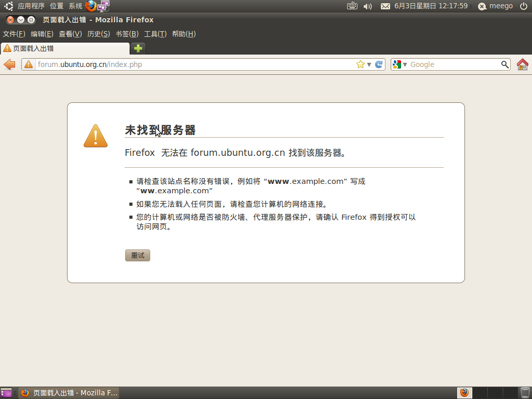The height and width of the screenshot is (399, 532).
Task: Open the 编辑(E) menu
Action: pyautogui.click(x=42, y=34)
